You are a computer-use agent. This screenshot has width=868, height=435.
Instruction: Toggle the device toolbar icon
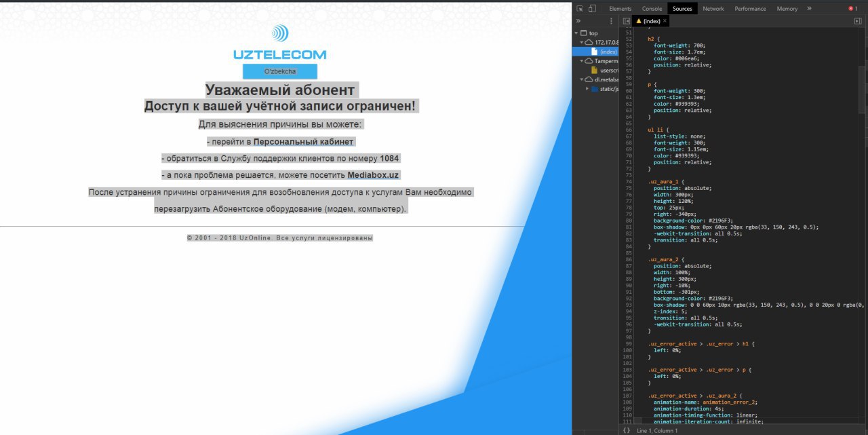(592, 9)
